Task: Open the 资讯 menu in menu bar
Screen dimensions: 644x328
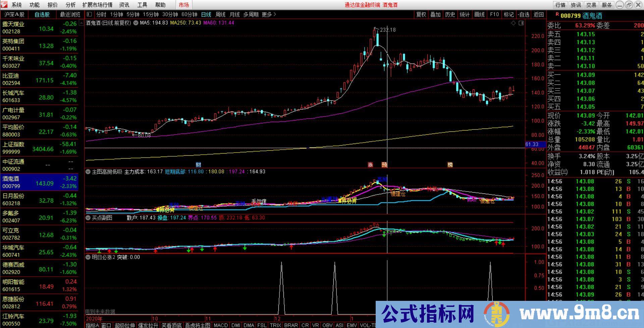Action: click(x=124, y=5)
